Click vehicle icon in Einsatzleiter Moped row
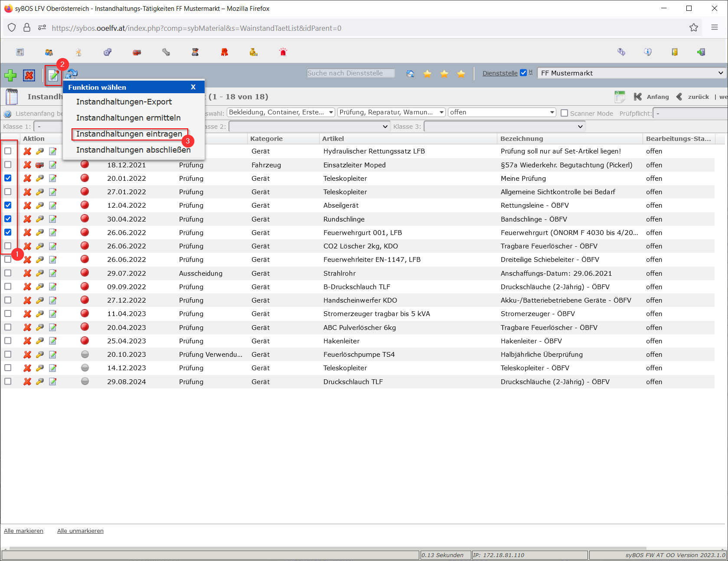 40,165
